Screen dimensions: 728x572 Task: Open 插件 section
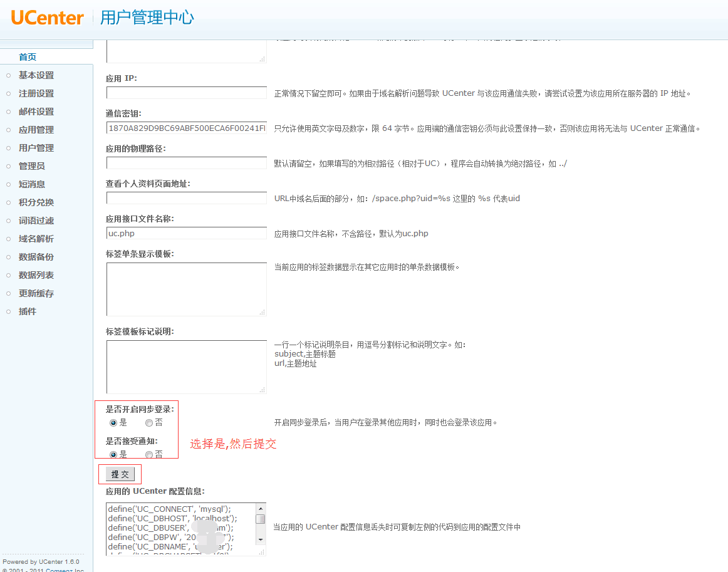tap(28, 311)
